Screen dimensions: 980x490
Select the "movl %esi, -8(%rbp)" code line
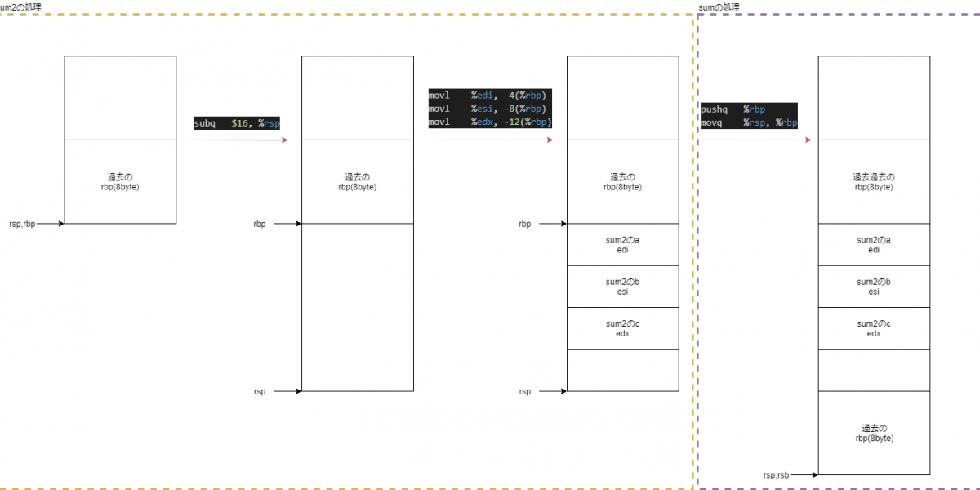(489, 109)
